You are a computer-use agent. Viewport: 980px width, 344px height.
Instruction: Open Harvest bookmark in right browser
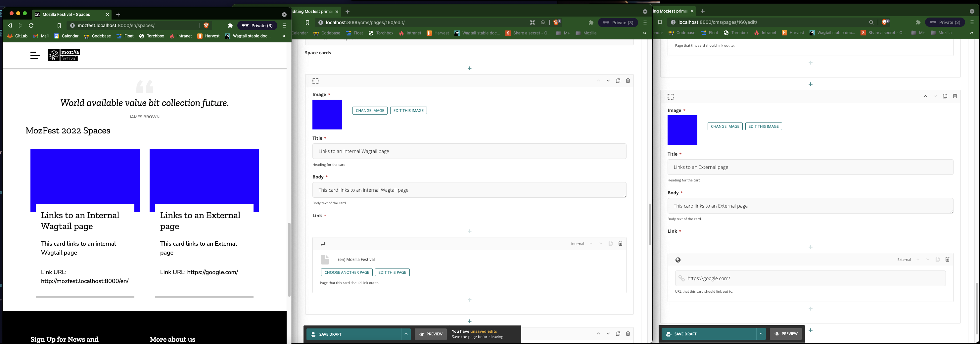pos(793,33)
